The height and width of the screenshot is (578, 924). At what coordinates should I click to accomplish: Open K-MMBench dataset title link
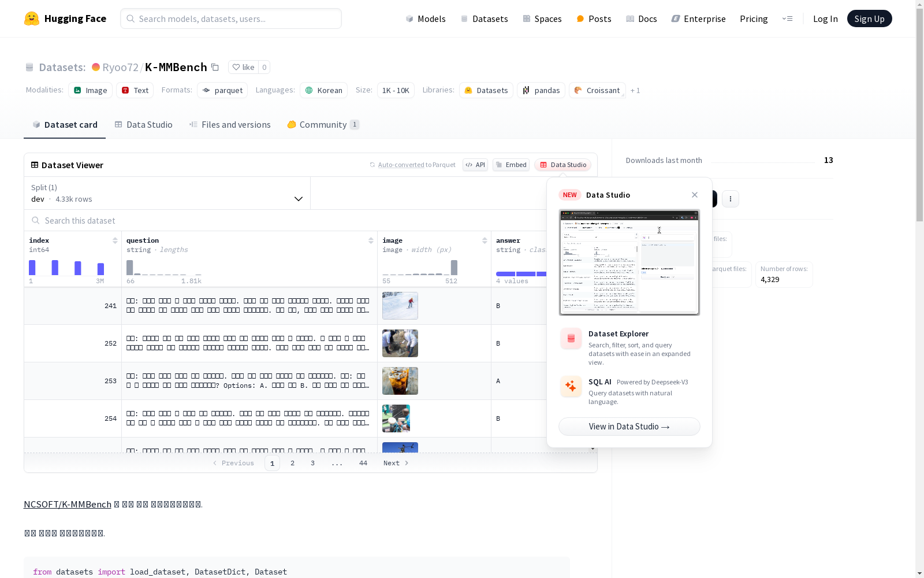click(176, 67)
